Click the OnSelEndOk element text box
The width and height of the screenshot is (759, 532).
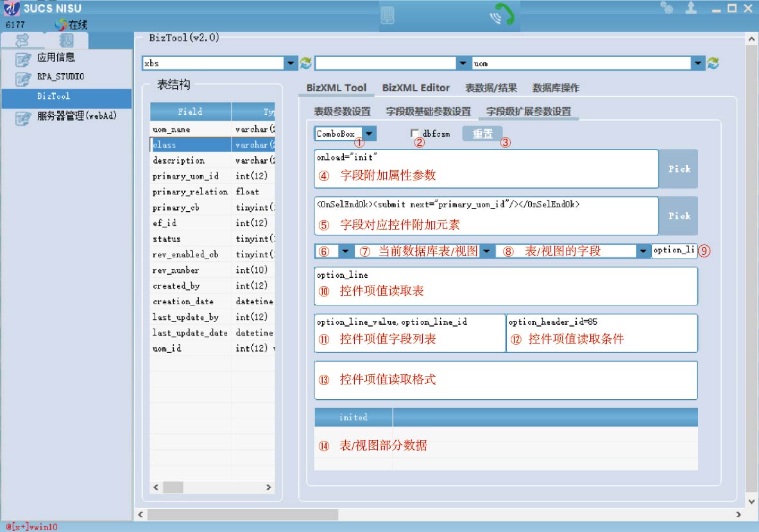[x=486, y=216]
